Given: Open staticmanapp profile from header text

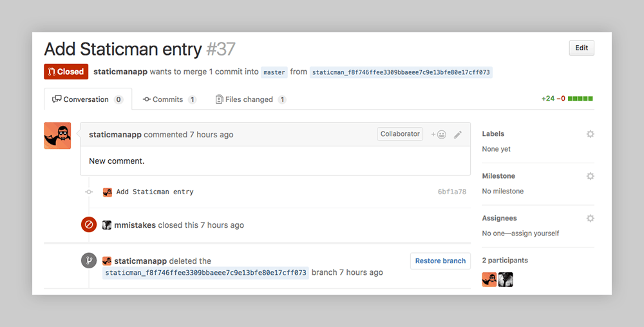Looking at the screenshot, I should tap(120, 72).
